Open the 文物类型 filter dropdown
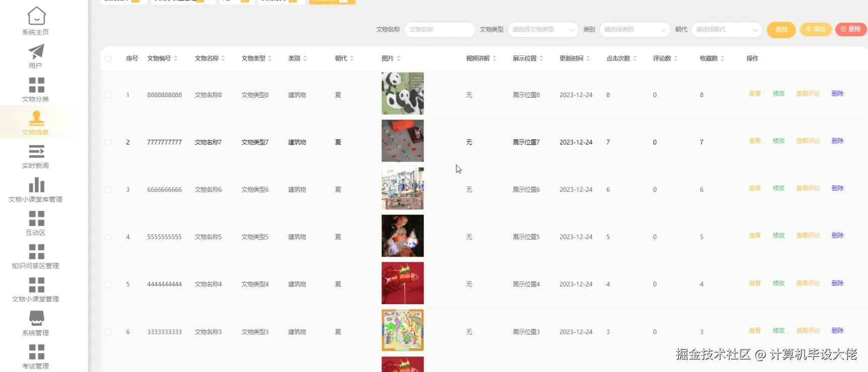The image size is (868, 372). (x=543, y=30)
